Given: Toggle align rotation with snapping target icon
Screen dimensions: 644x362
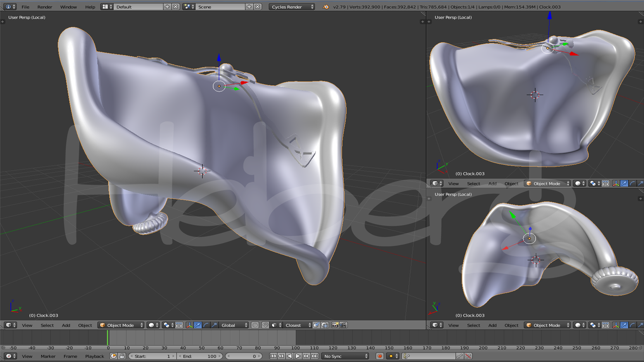Looking at the screenshot, I should point(316,325).
